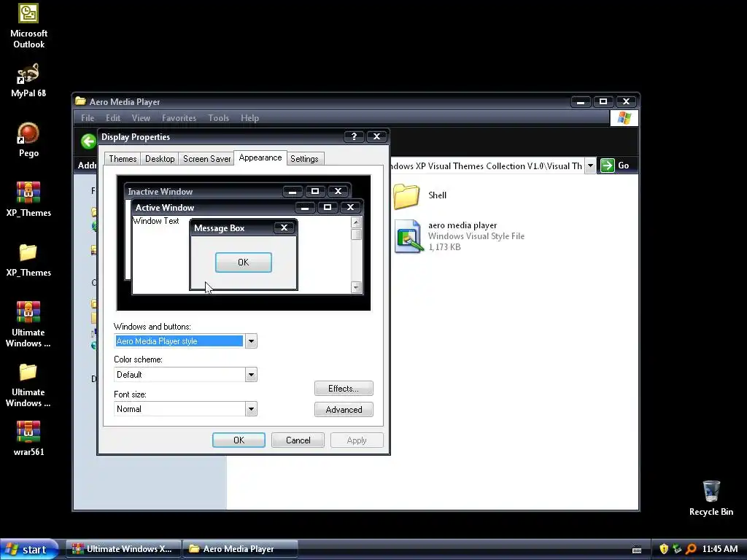Screen dimensions: 747x560
Task: Click the Advanced button
Action: [344, 410]
